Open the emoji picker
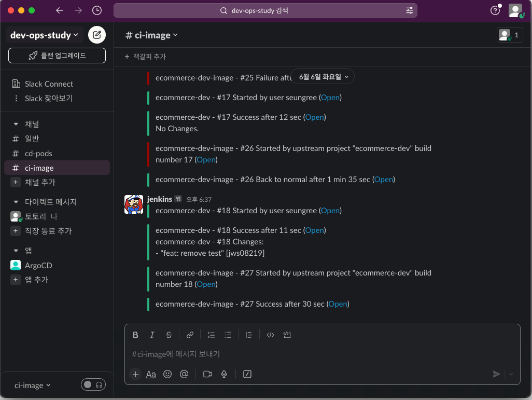 [x=167, y=374]
